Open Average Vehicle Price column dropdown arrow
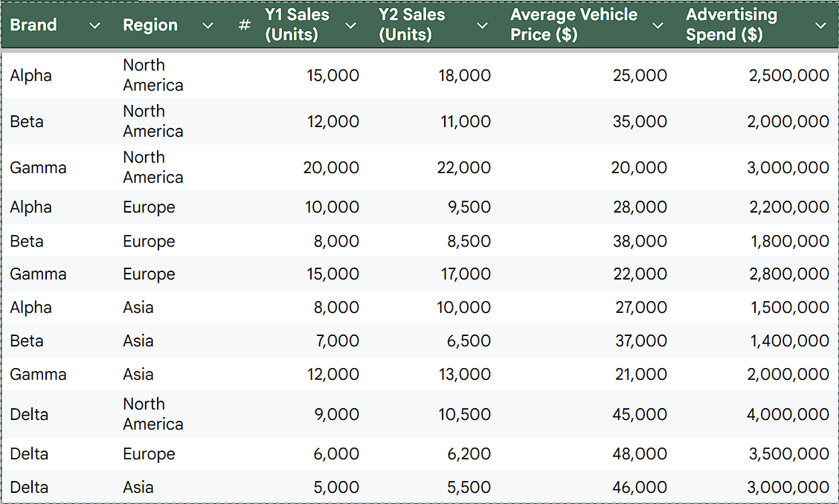The image size is (839, 504). (658, 25)
